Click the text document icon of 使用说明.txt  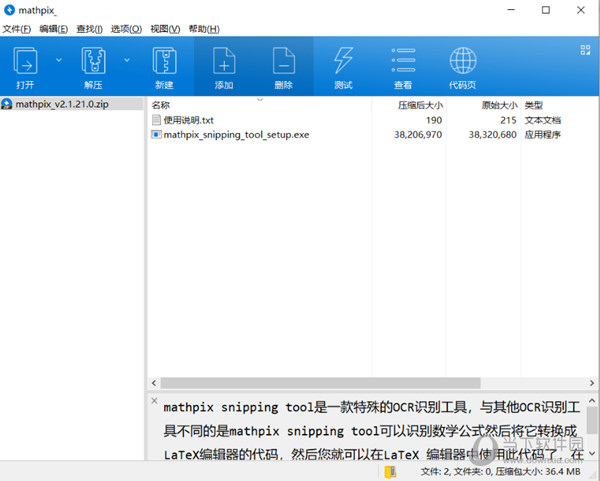coord(156,120)
